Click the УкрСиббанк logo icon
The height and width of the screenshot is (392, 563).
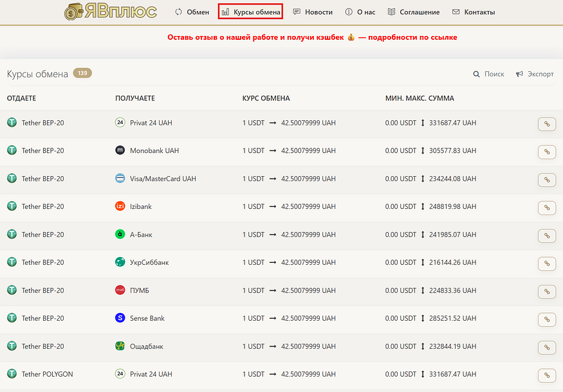tap(120, 262)
